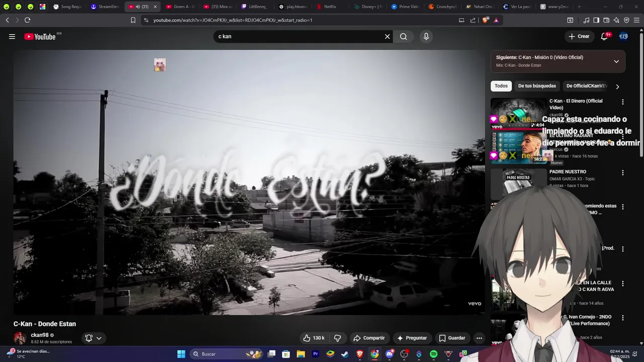Viewport: 644px width, 362px height.
Task: Dislike the video
Action: 338,338
